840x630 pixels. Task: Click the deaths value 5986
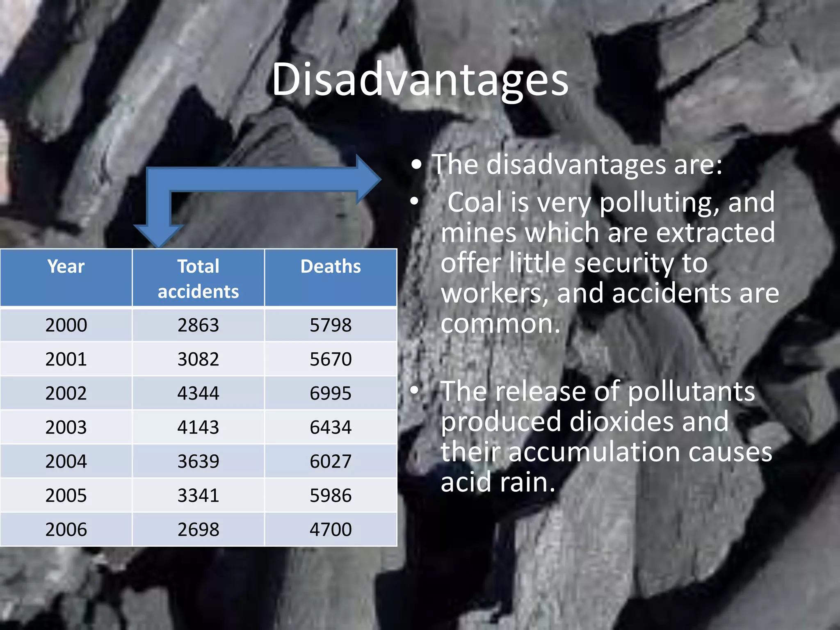pos(331,495)
